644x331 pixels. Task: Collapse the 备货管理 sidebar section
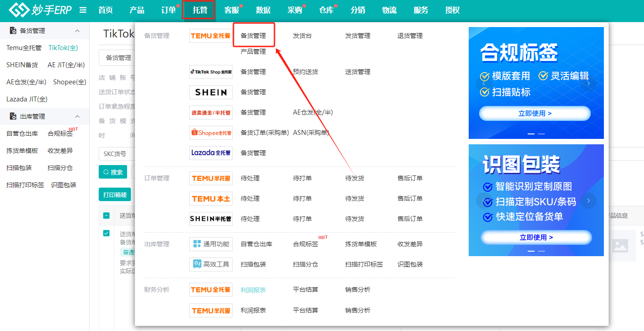(x=77, y=31)
